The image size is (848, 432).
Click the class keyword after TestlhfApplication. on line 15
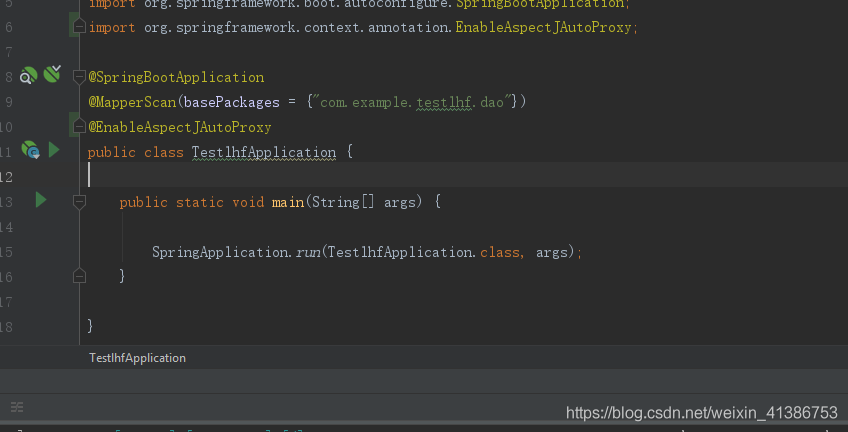pos(500,252)
